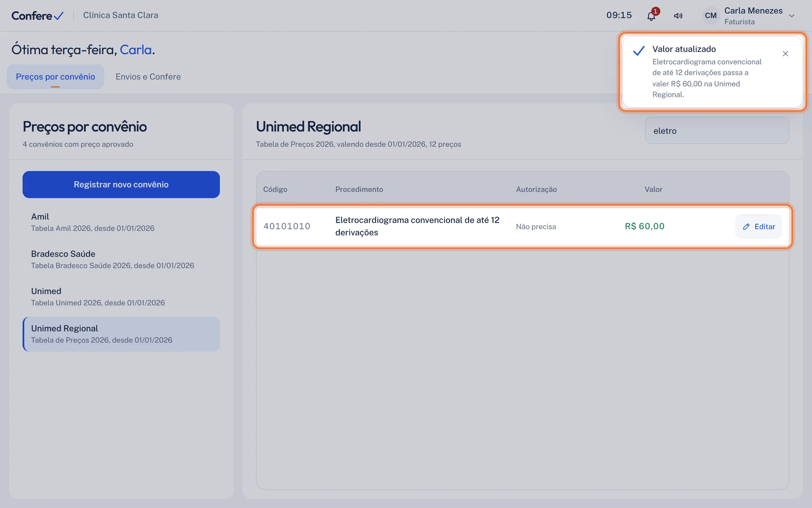Screen dimensions: 812x508
Task: Click procedure code 40101010
Action: 287,226
